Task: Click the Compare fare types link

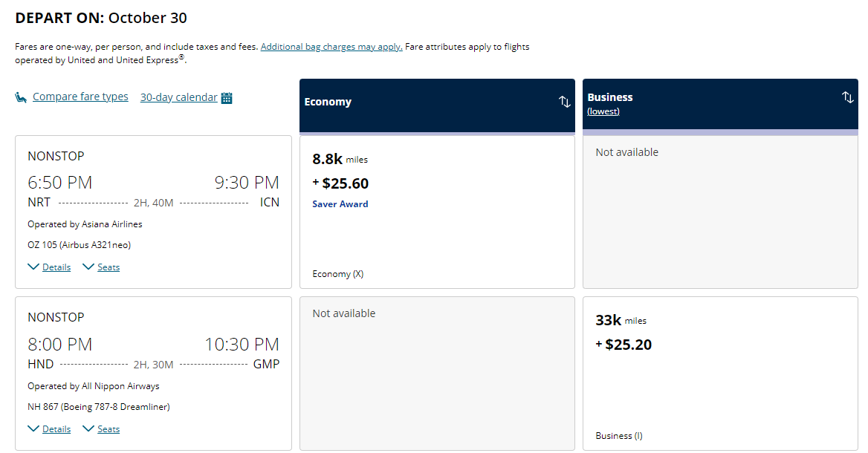Action: (x=80, y=96)
